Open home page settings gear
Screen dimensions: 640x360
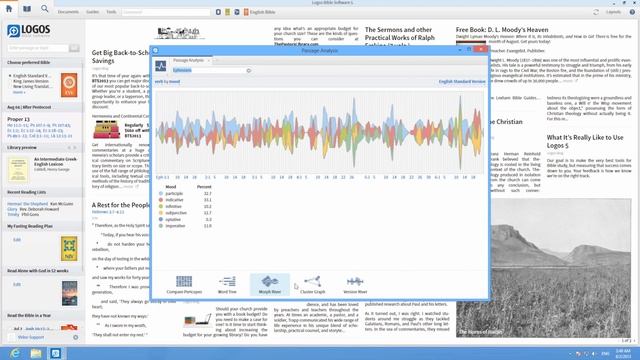point(76,338)
